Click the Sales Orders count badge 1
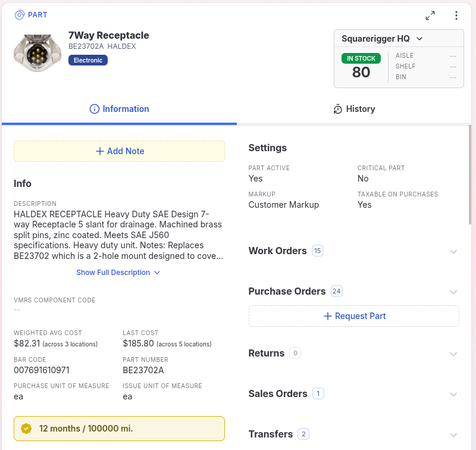This screenshot has width=476, height=450. (318, 393)
